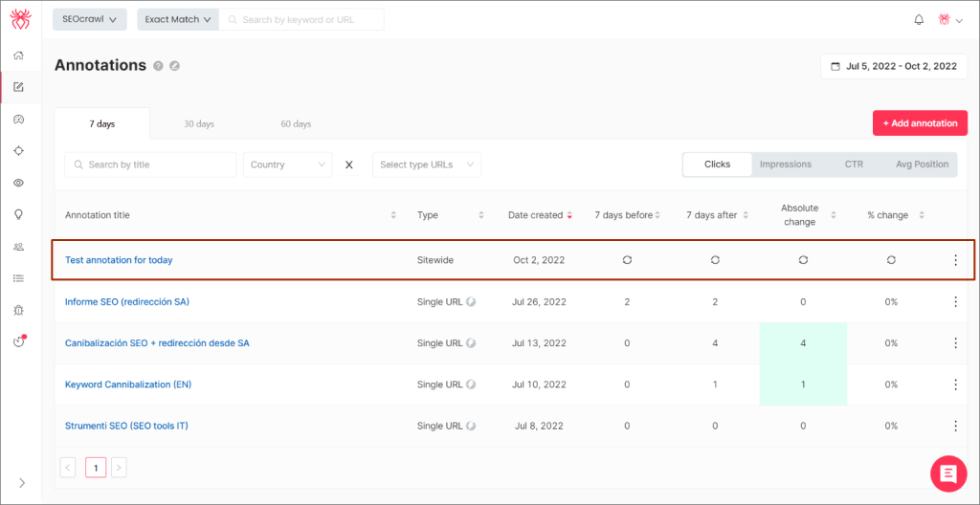The height and width of the screenshot is (505, 980).
Task: Open the Exact Match dropdown
Action: pos(178,19)
